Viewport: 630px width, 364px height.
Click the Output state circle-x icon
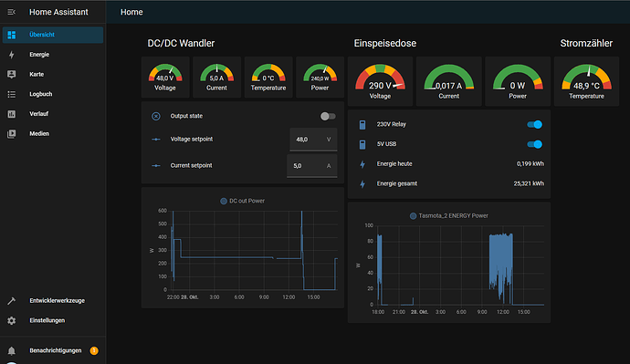156,116
